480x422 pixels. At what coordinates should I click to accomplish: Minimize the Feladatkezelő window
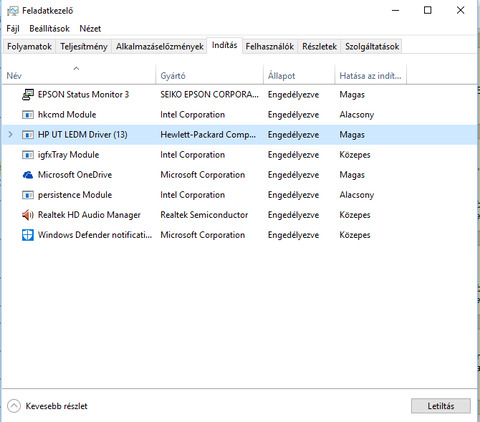(396, 10)
